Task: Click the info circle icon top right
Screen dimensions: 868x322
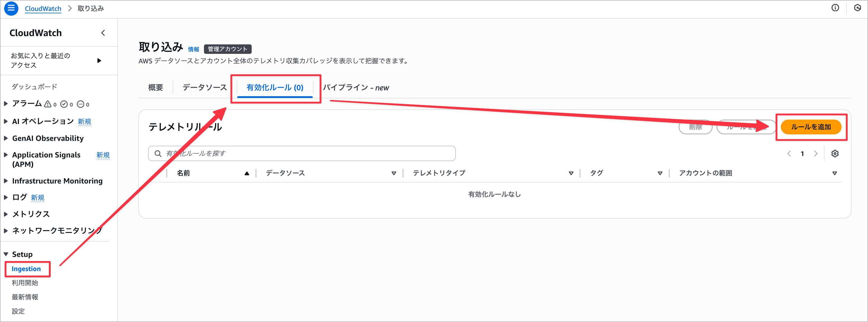Action: (835, 8)
